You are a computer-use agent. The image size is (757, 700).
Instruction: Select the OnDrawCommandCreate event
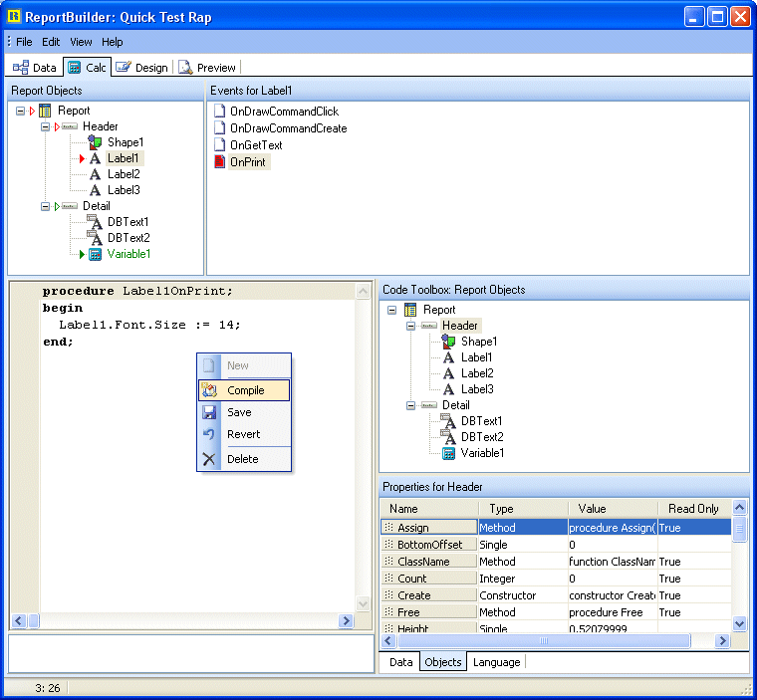(288, 128)
